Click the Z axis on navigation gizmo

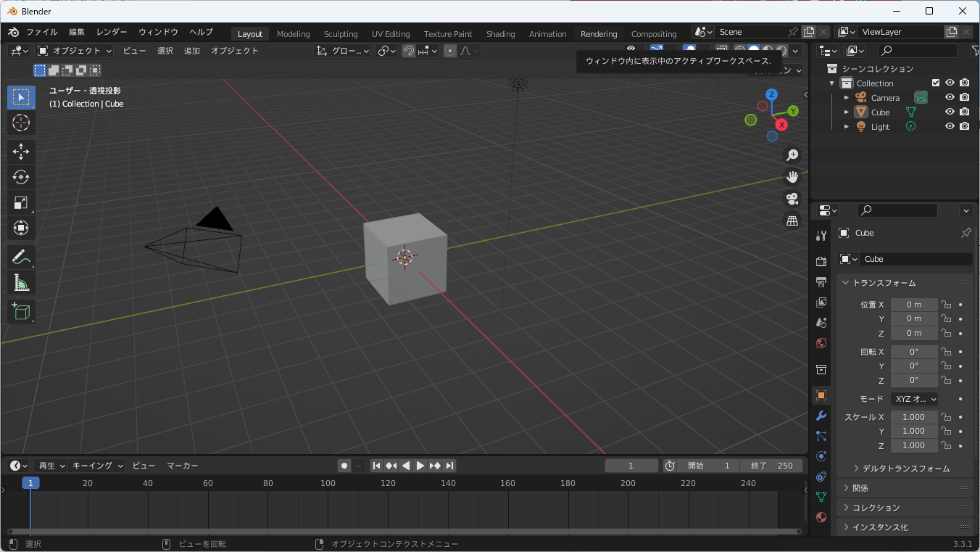(772, 94)
